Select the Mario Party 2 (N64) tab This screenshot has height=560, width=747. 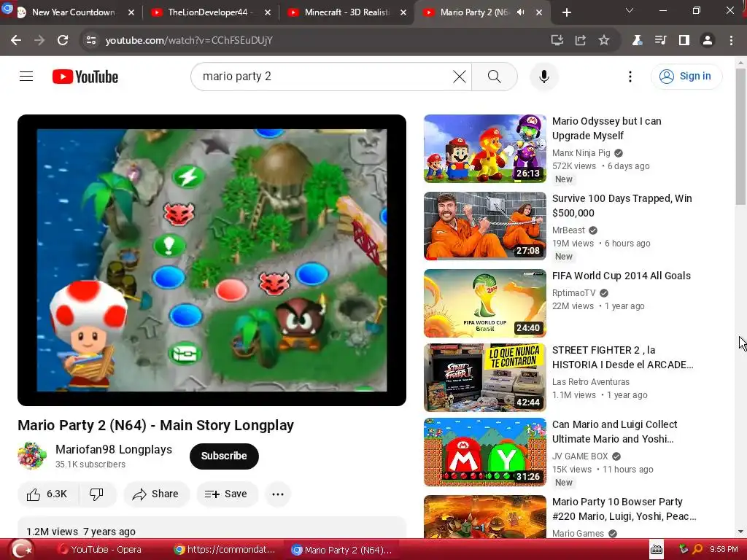click(x=474, y=12)
